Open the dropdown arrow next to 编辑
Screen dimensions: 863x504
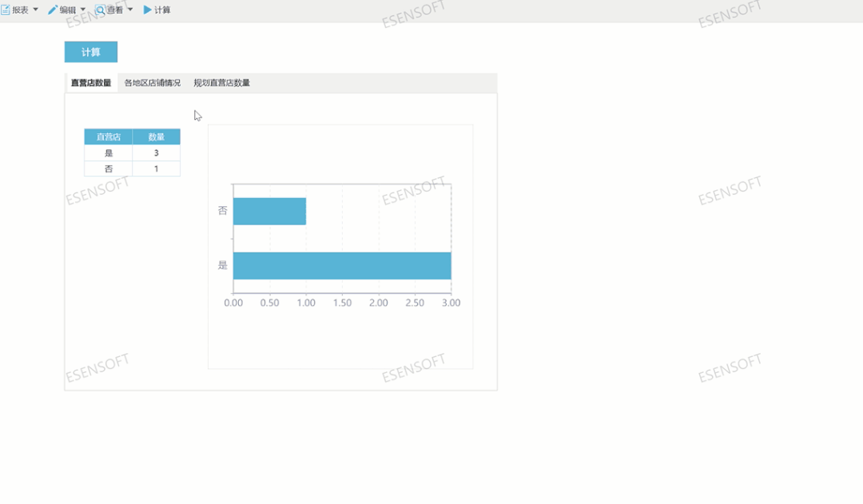click(x=83, y=10)
